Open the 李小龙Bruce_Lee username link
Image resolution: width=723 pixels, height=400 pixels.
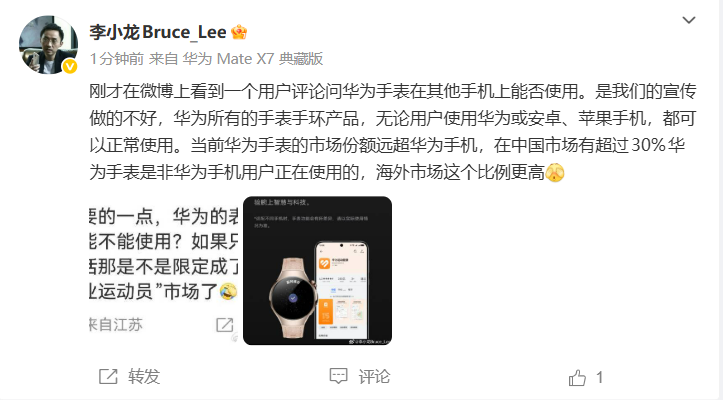[x=158, y=32]
